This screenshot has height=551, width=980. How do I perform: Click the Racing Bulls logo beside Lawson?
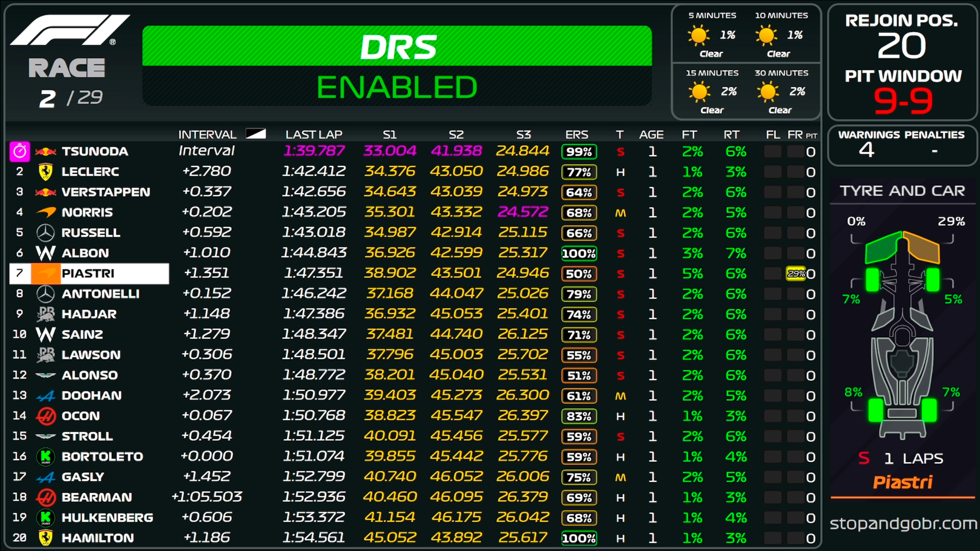click(x=45, y=355)
